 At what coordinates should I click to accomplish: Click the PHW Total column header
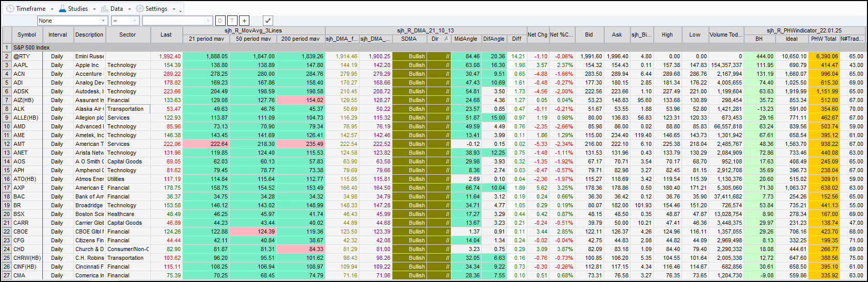tap(824, 39)
